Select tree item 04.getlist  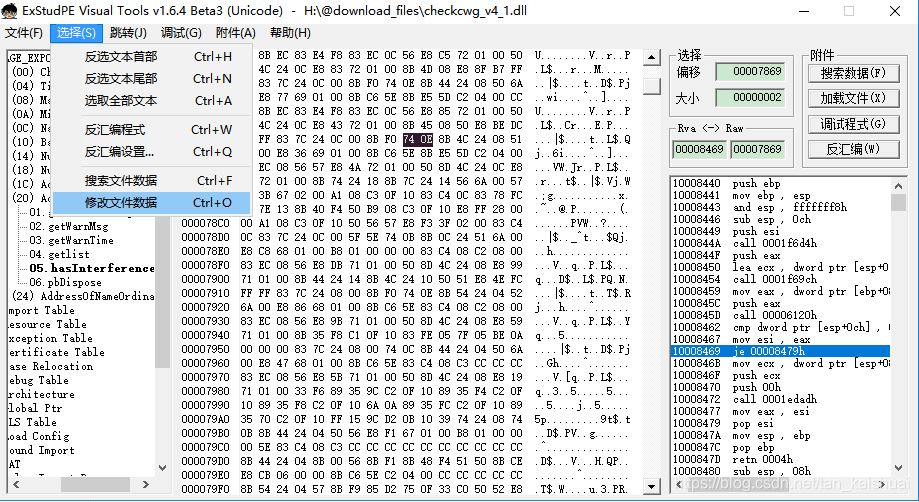[59, 254]
